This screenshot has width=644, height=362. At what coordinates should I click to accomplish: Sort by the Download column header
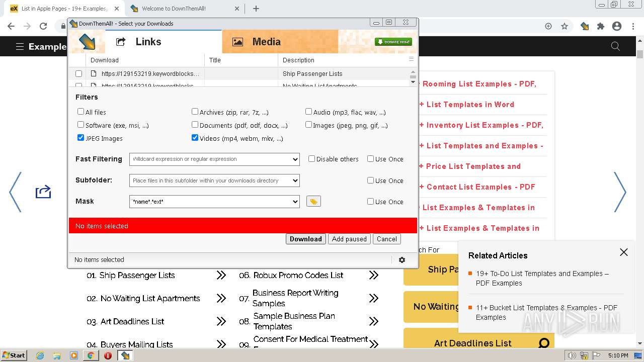pyautogui.click(x=145, y=60)
